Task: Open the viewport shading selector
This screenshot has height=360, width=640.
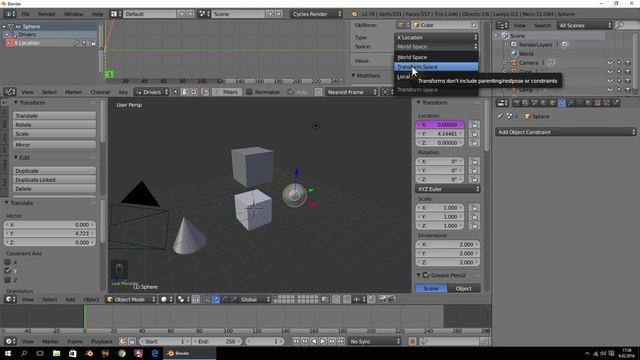Action: pyautogui.click(x=166, y=299)
